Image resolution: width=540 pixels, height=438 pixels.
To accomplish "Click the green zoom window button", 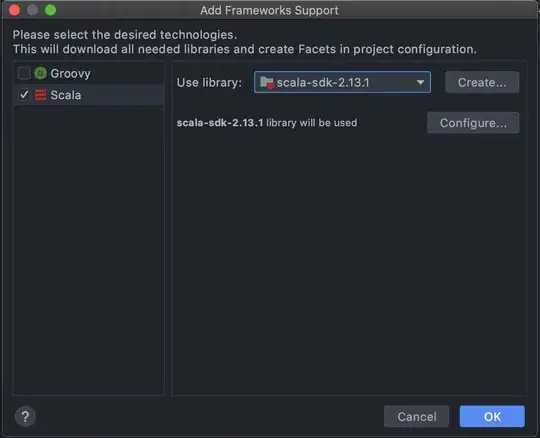I will [51, 10].
